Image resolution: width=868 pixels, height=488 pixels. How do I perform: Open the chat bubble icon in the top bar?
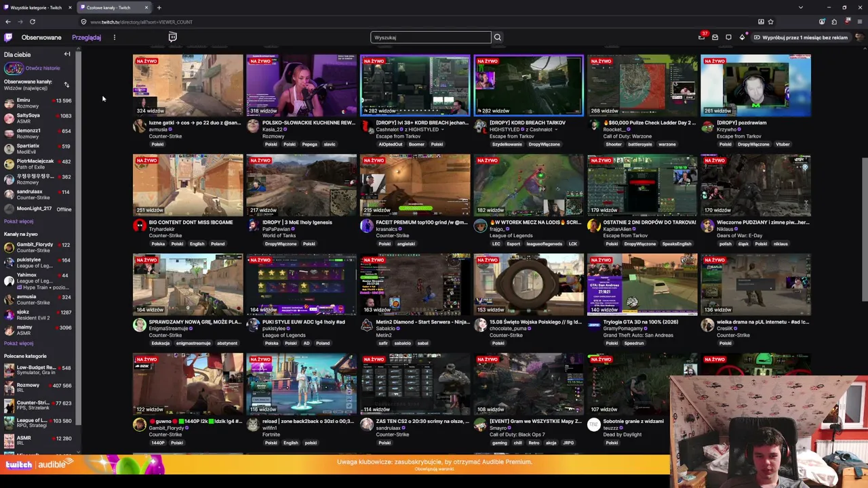coord(728,37)
